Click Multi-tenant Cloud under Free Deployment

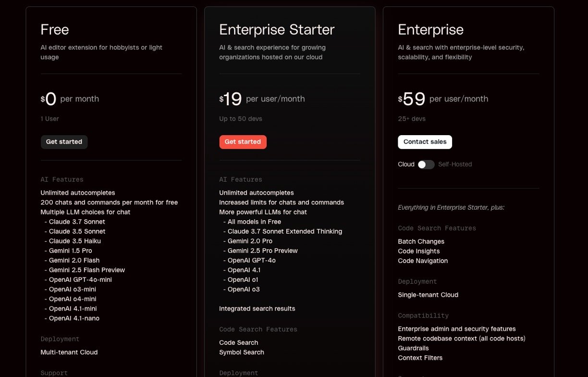pyautogui.click(x=69, y=352)
